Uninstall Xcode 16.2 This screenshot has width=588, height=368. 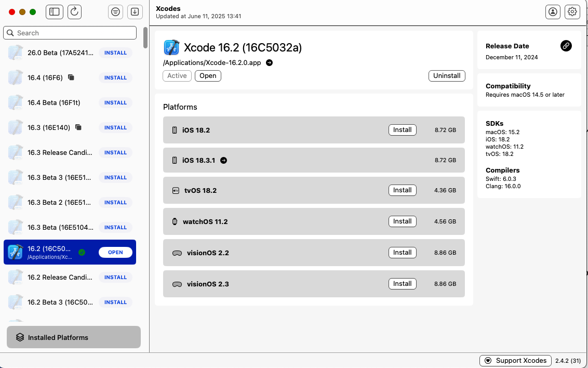(x=447, y=76)
